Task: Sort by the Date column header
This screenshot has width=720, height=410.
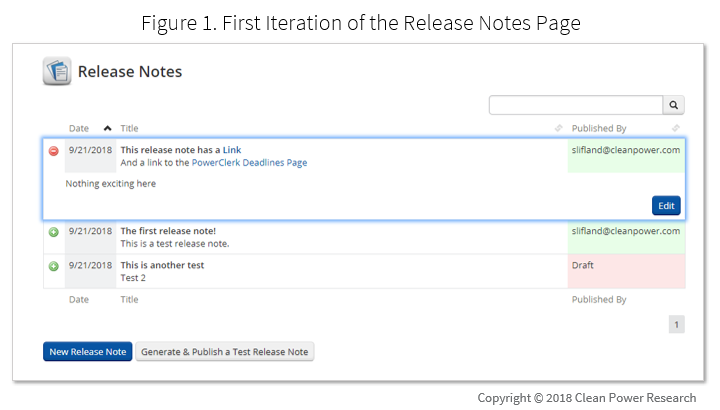Action: [79, 128]
